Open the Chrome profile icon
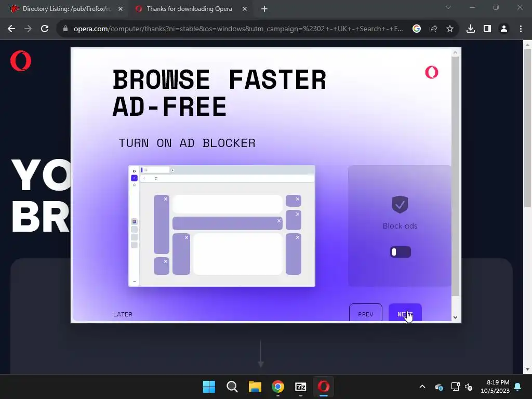The image size is (532, 399). point(504,29)
